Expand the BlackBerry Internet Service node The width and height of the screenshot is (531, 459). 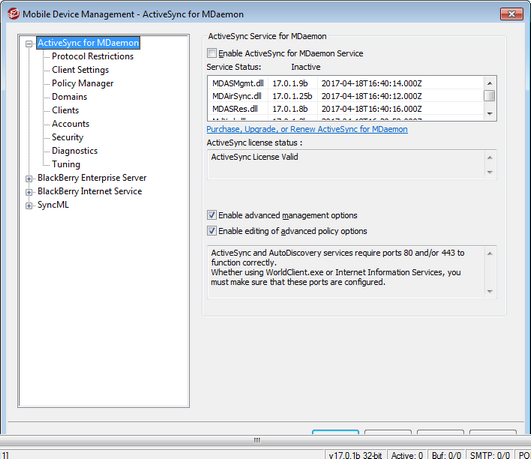point(29,192)
